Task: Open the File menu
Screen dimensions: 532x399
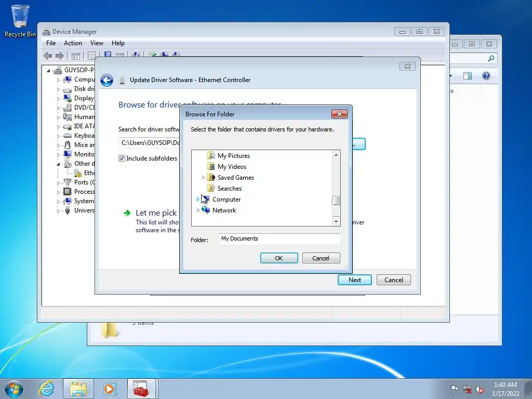Action: tap(51, 43)
